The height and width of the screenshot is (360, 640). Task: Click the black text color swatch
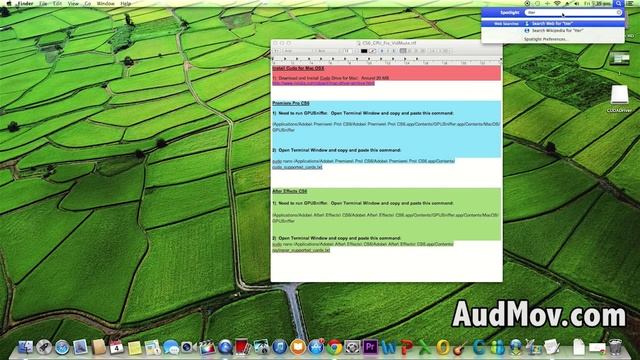point(364,51)
